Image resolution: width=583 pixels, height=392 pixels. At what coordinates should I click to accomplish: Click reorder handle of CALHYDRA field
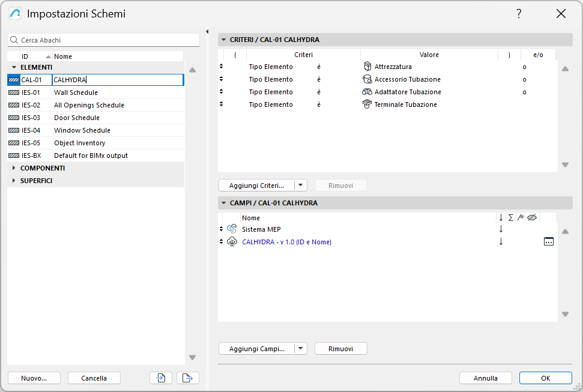[221, 241]
